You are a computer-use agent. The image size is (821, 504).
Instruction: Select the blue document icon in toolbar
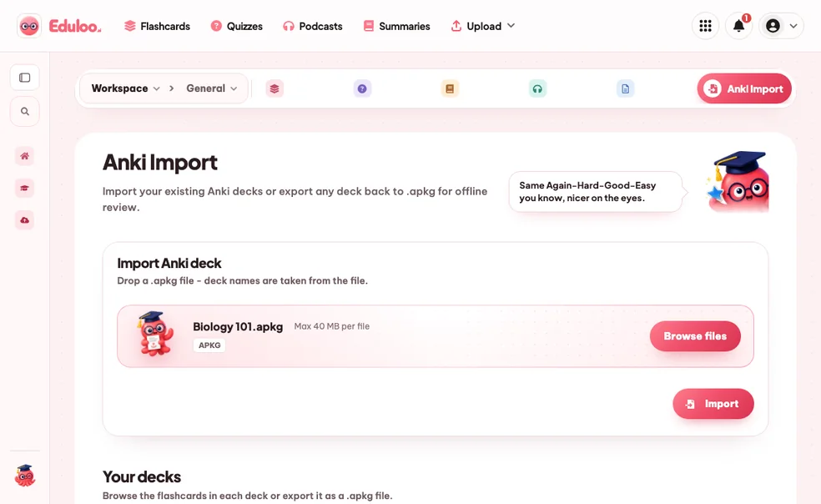[625, 88]
